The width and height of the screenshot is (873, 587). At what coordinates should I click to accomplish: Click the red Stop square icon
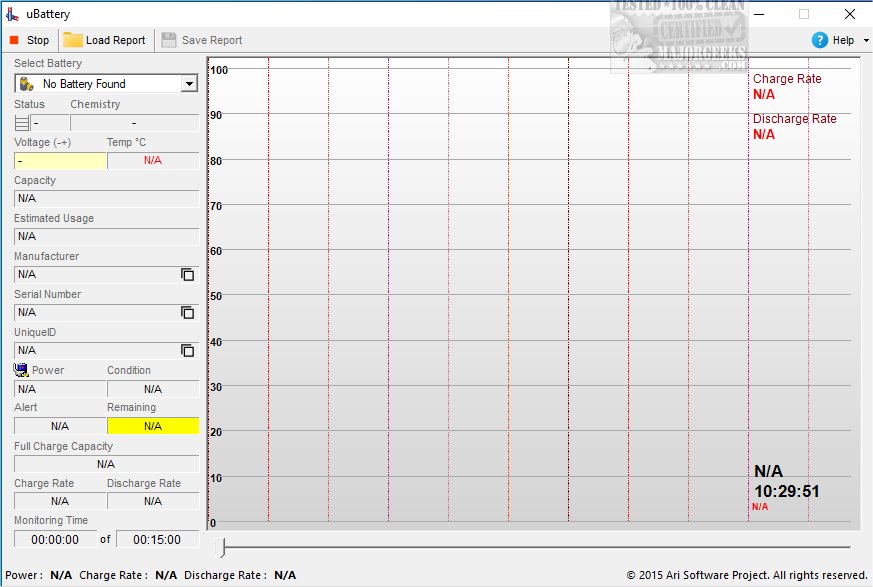(x=14, y=40)
